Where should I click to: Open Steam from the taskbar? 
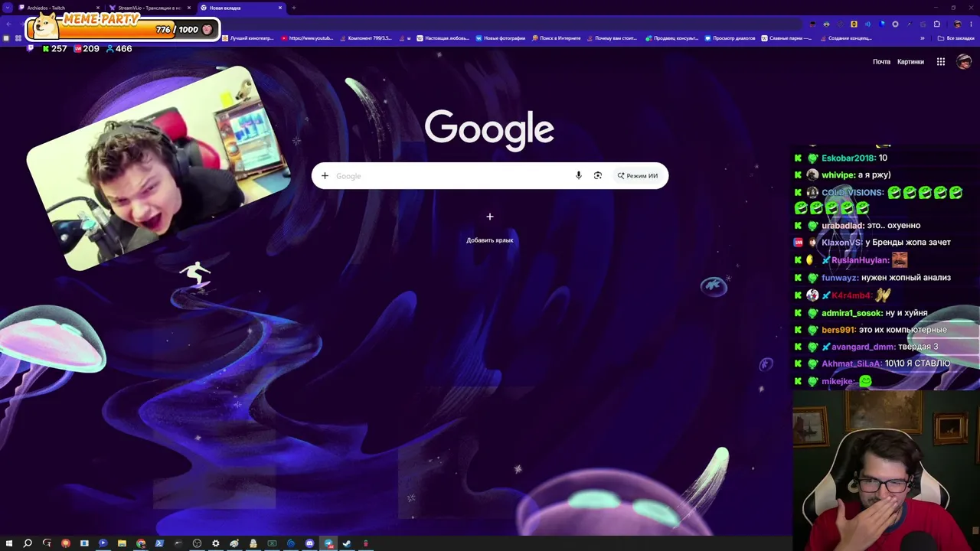point(347,543)
